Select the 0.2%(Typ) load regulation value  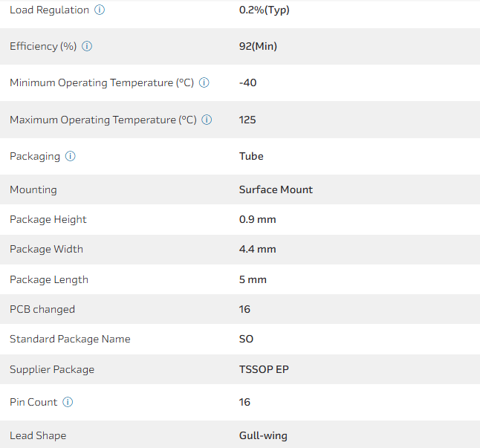point(264,10)
